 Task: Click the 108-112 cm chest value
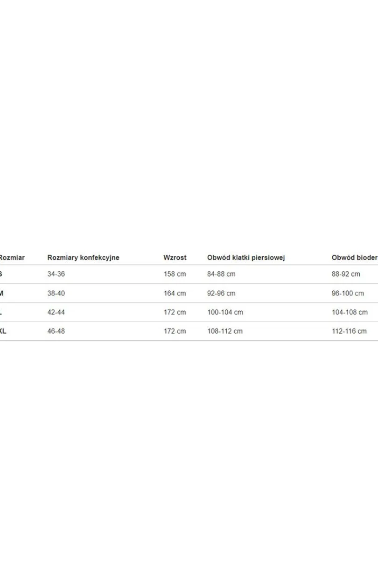pyautogui.click(x=225, y=331)
